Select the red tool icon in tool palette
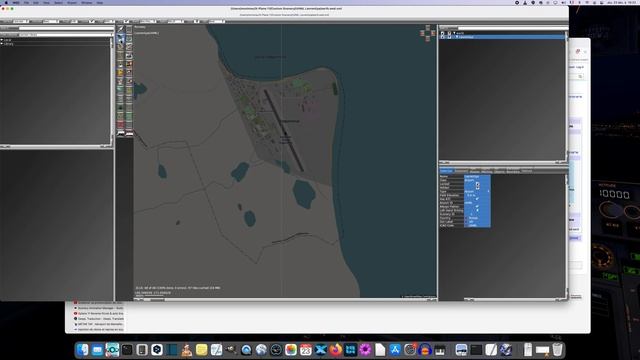Screen dimensions: 640x360 [120, 124]
